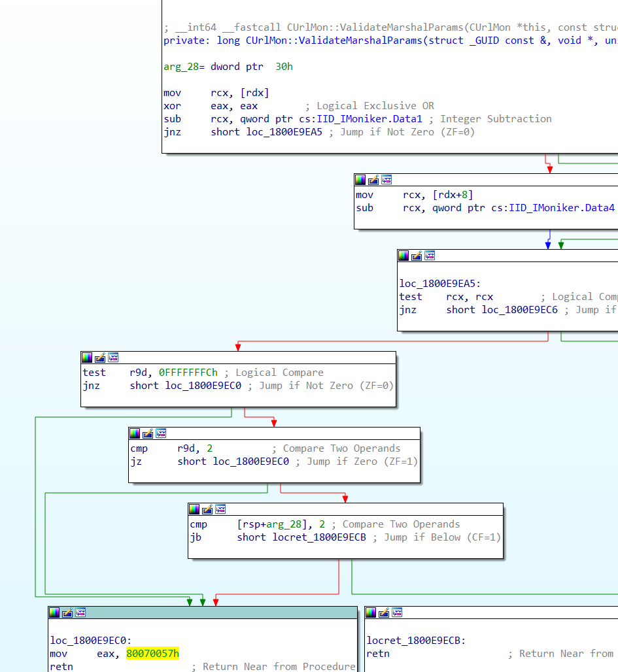Open the pencil edit icon on the loc_1800E9EC0 block
The height and width of the screenshot is (672, 618).
coord(67,613)
